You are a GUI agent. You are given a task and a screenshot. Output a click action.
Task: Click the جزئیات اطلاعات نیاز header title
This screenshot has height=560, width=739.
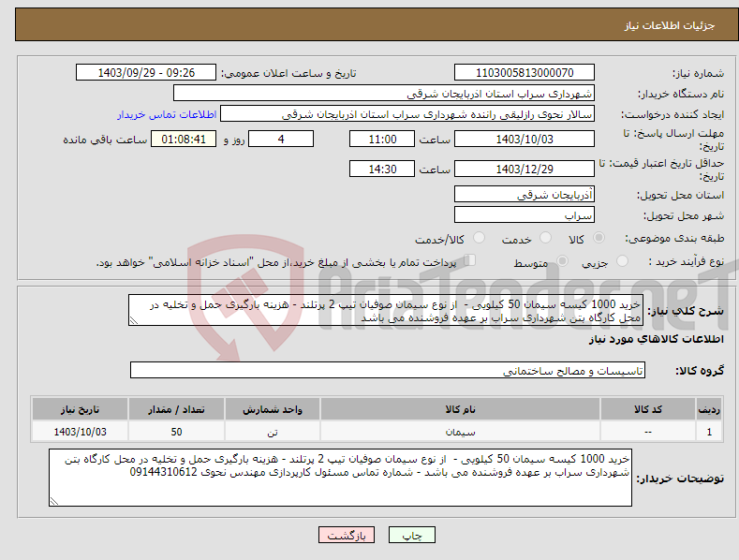[x=670, y=25]
